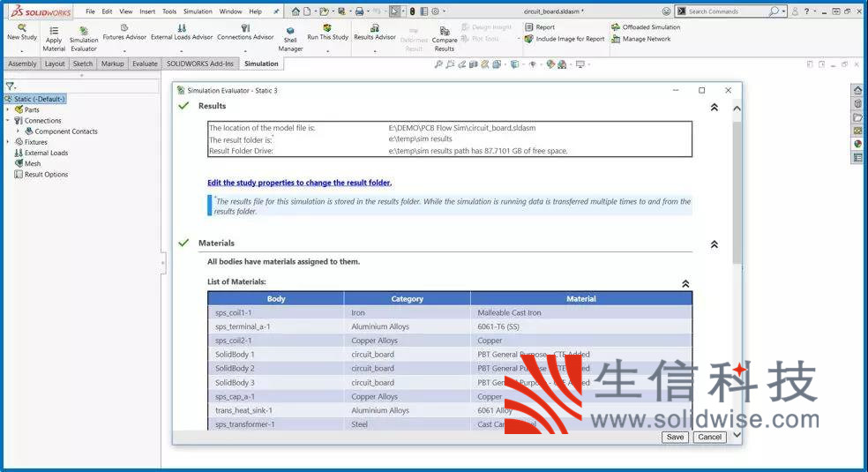Switch to the Assembly tab
This screenshot has width=868, height=472.
click(22, 64)
